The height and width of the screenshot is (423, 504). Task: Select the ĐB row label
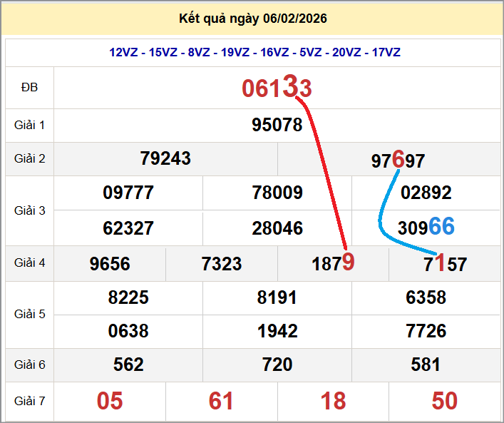pos(29,87)
